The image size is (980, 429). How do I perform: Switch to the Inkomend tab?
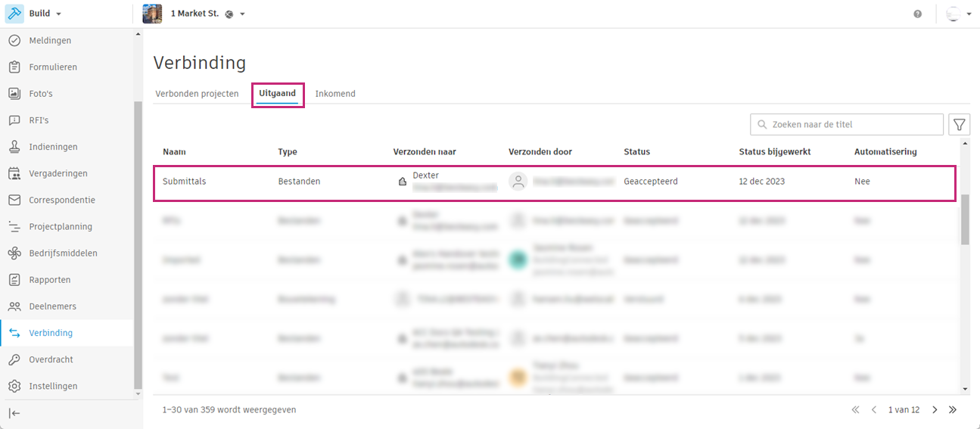pyautogui.click(x=335, y=94)
